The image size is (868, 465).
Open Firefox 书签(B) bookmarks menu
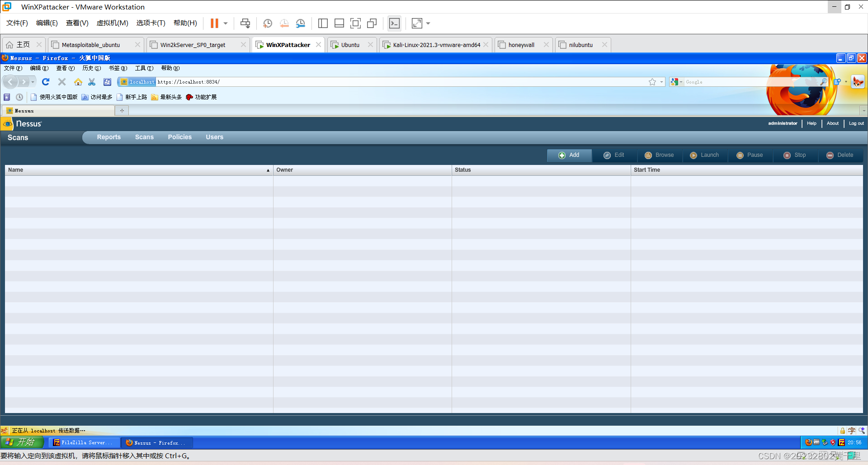pyautogui.click(x=118, y=68)
